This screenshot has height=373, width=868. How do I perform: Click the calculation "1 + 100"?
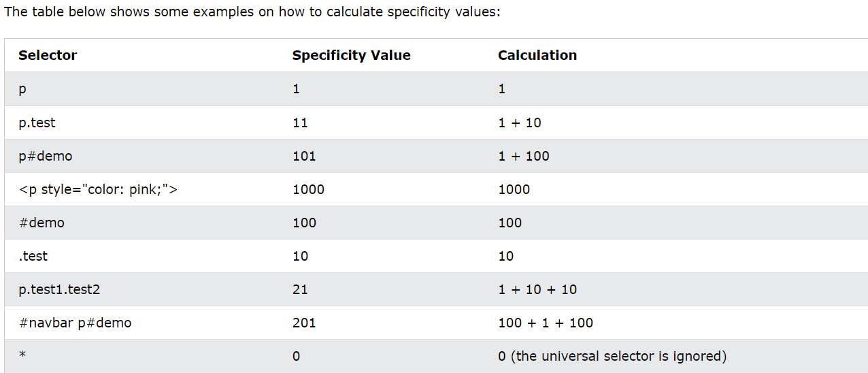[x=523, y=156]
